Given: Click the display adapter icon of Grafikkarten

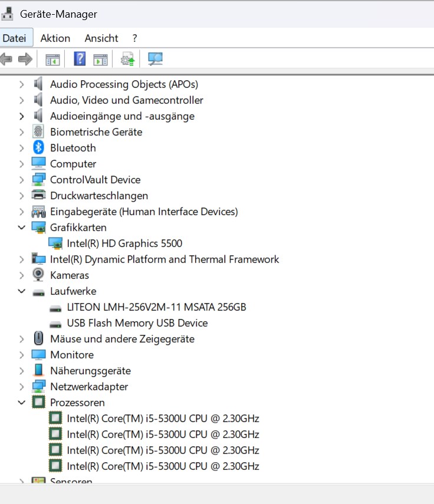Looking at the screenshot, I should click(38, 228).
